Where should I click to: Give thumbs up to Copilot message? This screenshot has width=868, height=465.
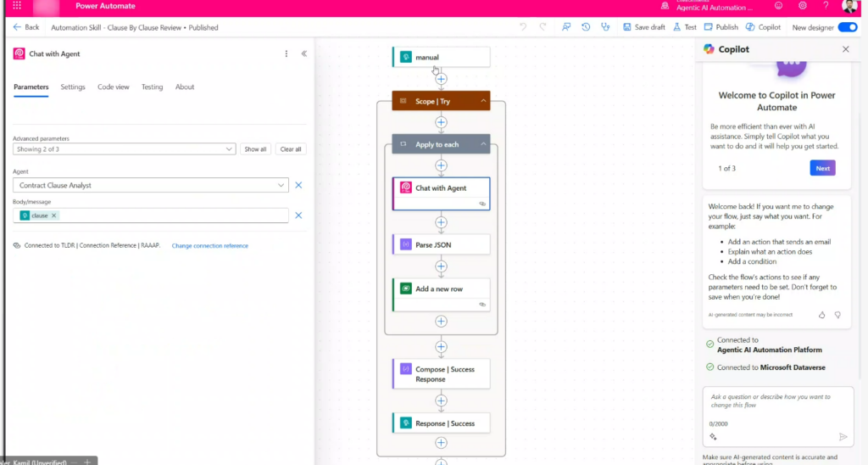point(821,315)
